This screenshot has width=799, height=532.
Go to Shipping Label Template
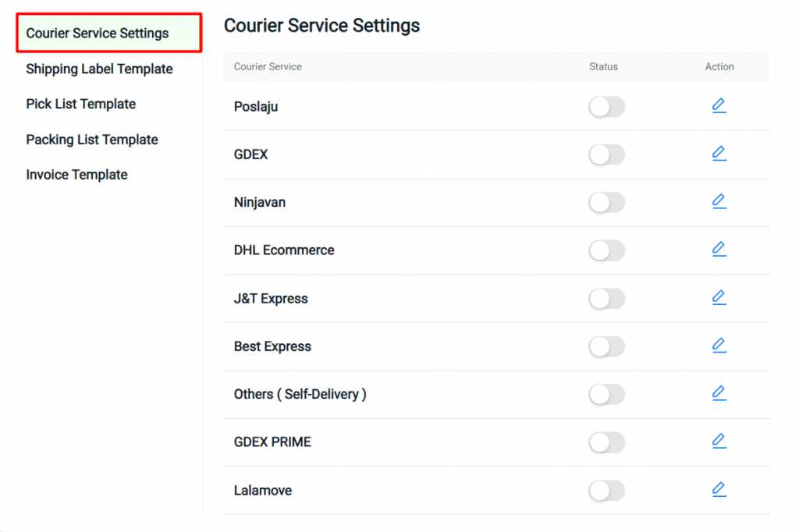(x=99, y=69)
